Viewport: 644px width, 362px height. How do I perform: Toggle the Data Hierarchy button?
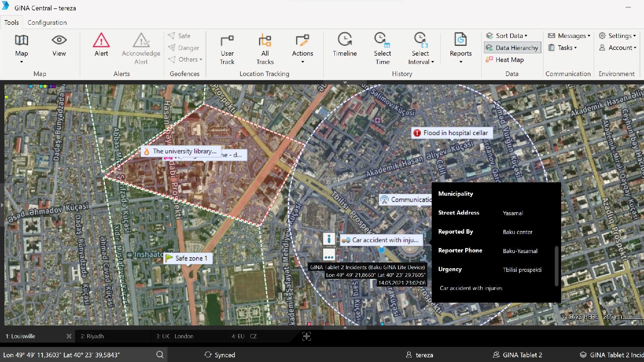point(513,48)
